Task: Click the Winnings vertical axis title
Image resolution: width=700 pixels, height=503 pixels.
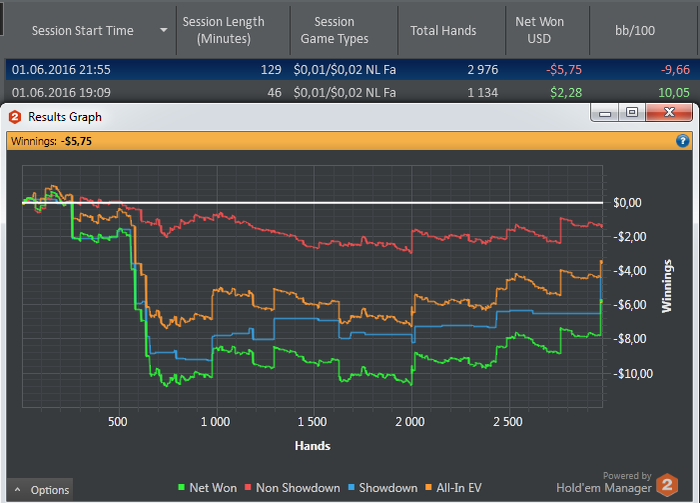Action: pyautogui.click(x=667, y=286)
